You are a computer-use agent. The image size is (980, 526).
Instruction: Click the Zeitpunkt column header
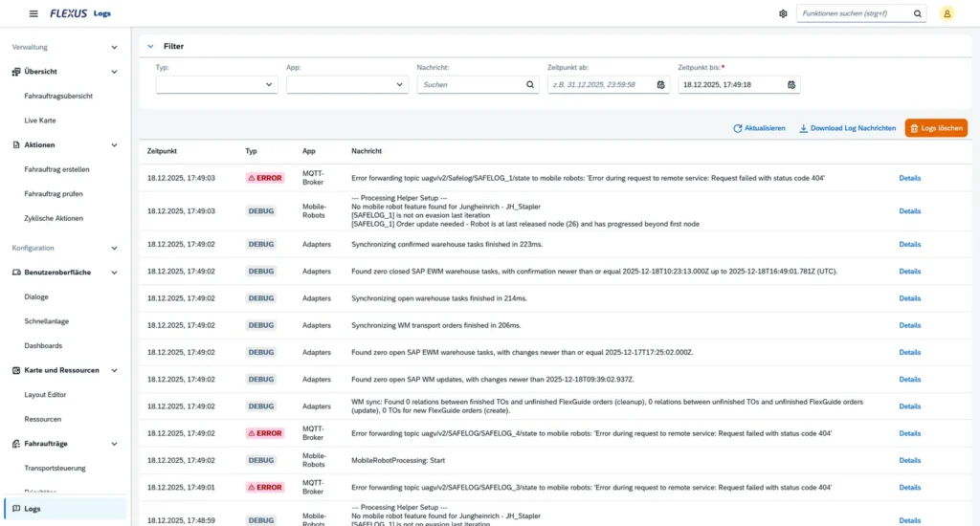tap(162, 151)
